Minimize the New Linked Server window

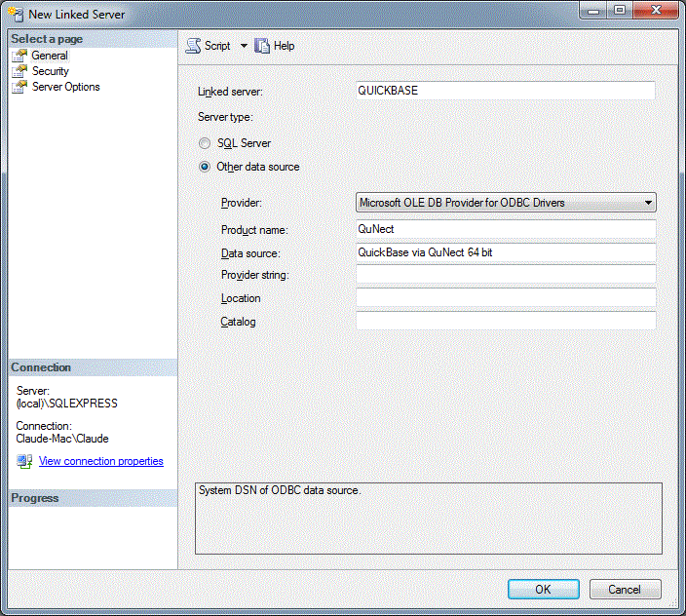[x=593, y=10]
